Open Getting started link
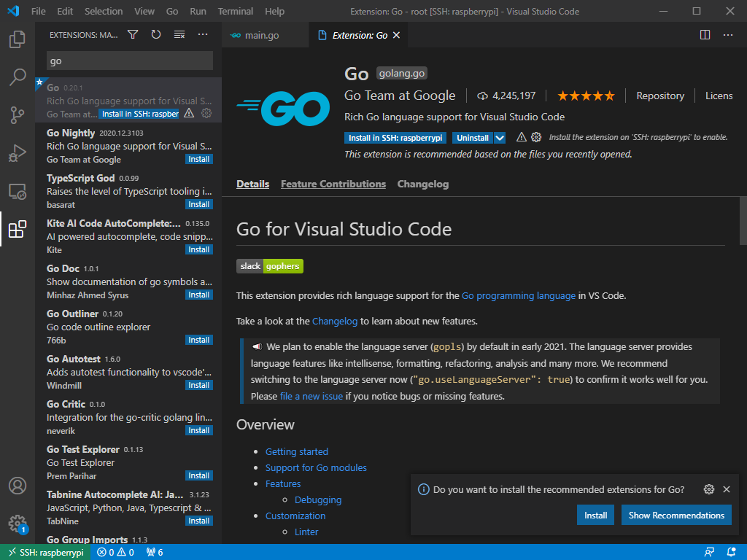This screenshot has width=747, height=560. [x=297, y=451]
